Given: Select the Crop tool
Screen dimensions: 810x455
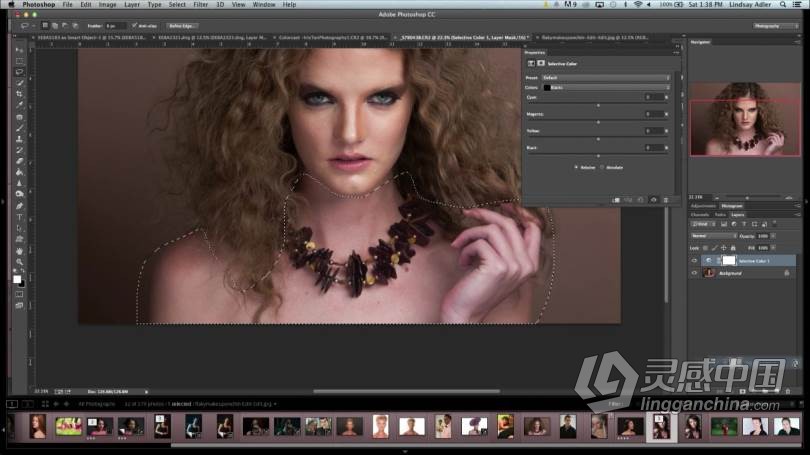Looking at the screenshot, I should pos(19,94).
